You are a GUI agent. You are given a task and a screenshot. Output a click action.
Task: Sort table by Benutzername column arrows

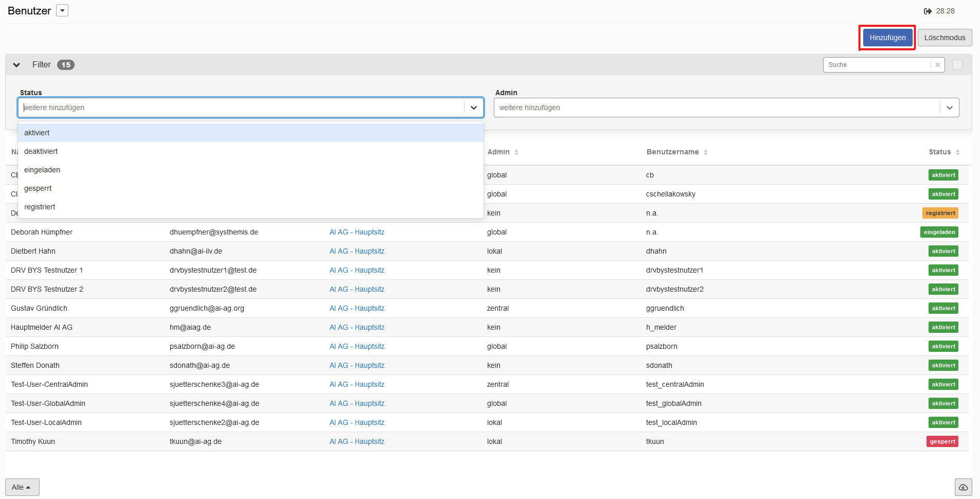click(x=705, y=152)
